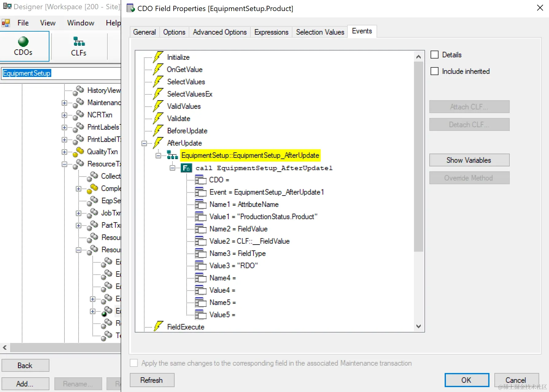Image resolution: width=549 pixels, height=392 pixels.
Task: Collapse the EquipmentSetup::EquipmentSetup_AfterUpdate CLF node
Action: click(x=158, y=155)
